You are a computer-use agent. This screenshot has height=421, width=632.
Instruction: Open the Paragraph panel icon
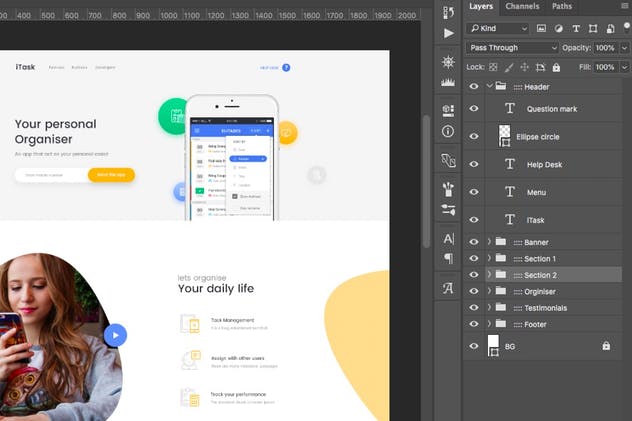448,259
